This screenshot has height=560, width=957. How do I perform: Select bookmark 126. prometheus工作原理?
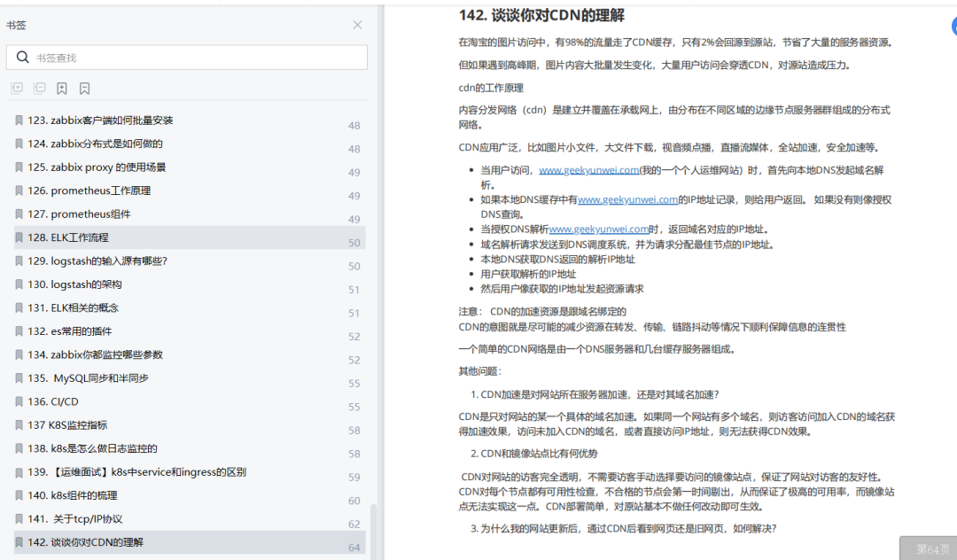click(190, 191)
